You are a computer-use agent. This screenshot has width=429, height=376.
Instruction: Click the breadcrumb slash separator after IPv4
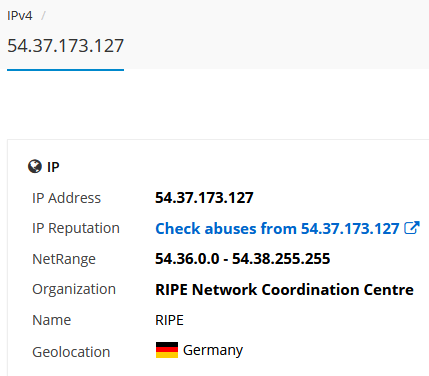tap(43, 16)
